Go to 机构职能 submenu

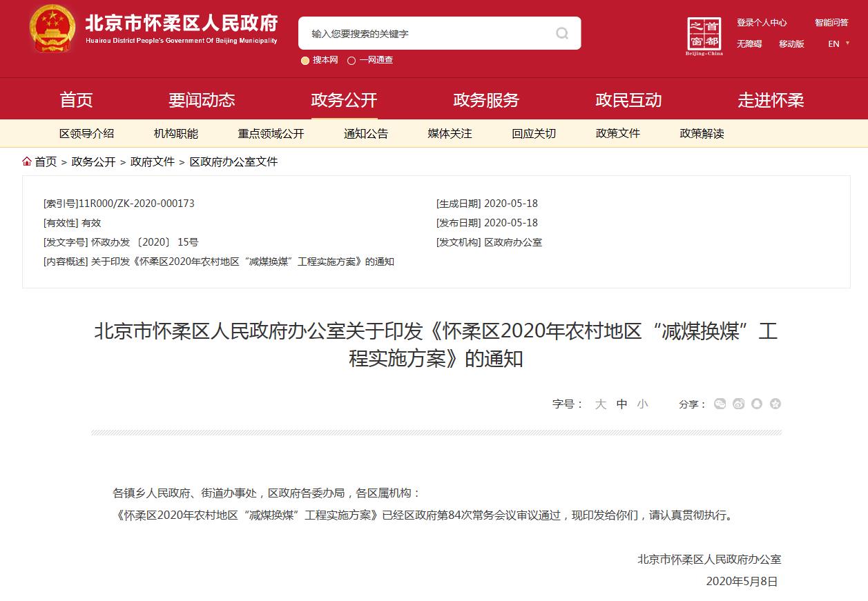coord(175,134)
